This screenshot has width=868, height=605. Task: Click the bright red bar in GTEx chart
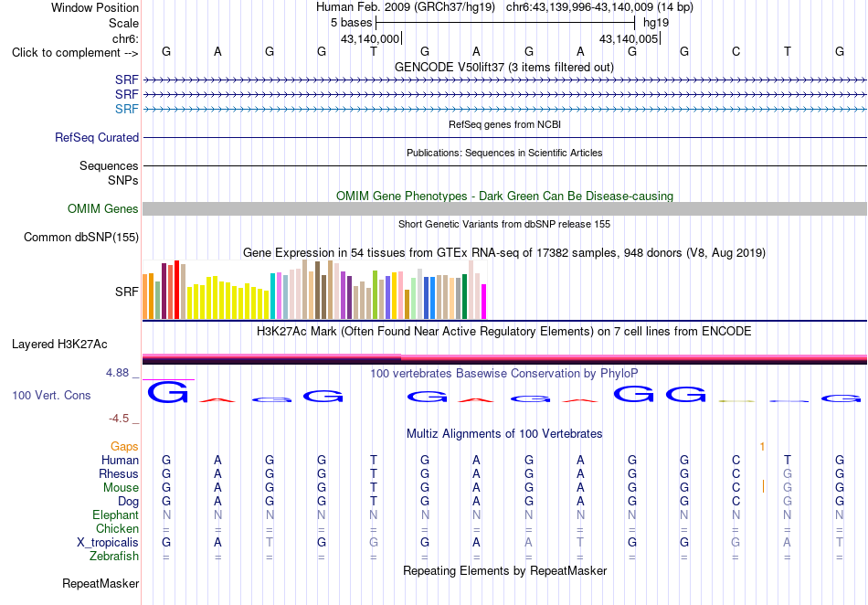click(176, 290)
